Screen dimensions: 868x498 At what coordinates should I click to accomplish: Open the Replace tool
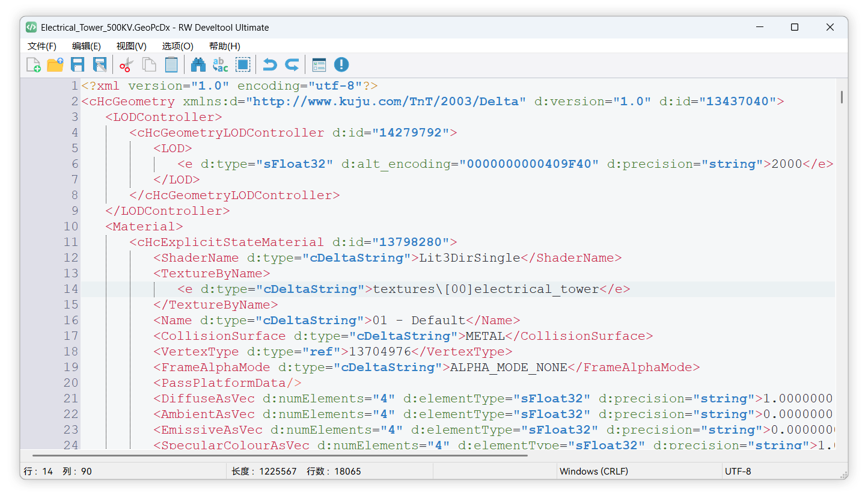(x=220, y=64)
